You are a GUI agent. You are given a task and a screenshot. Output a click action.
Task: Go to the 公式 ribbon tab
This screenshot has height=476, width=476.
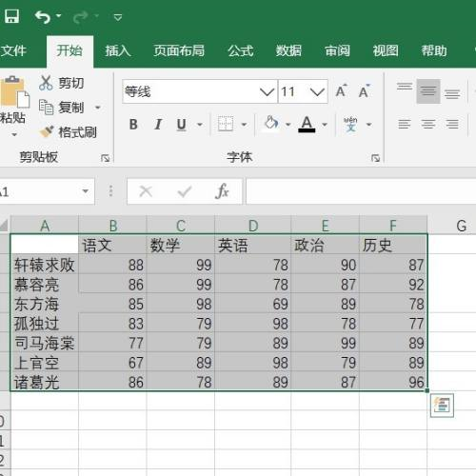(241, 50)
